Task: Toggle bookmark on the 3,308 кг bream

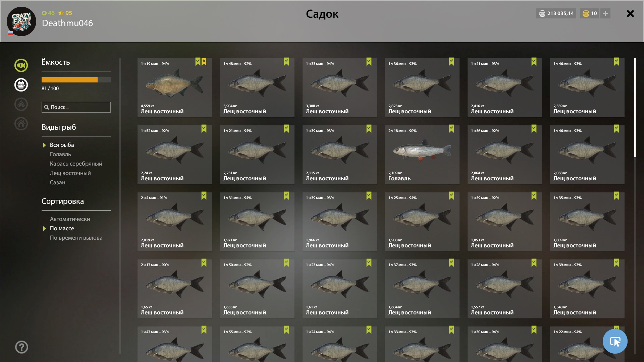Action: tap(369, 62)
